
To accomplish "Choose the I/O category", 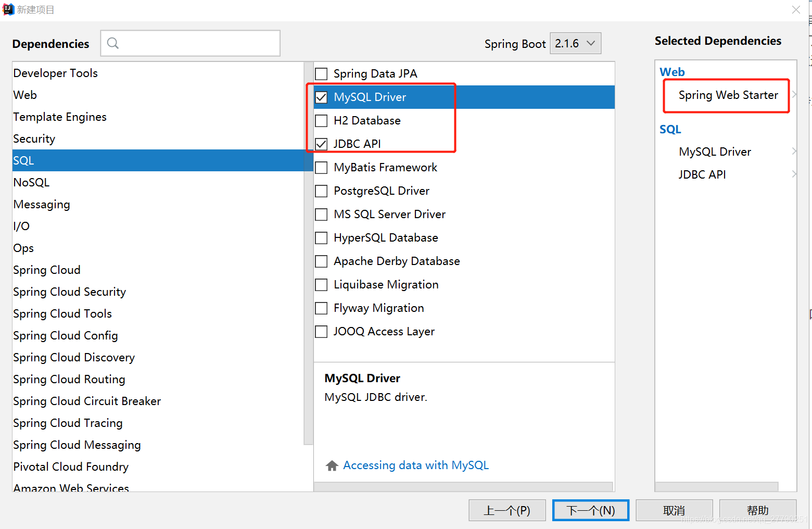I will pyautogui.click(x=158, y=226).
